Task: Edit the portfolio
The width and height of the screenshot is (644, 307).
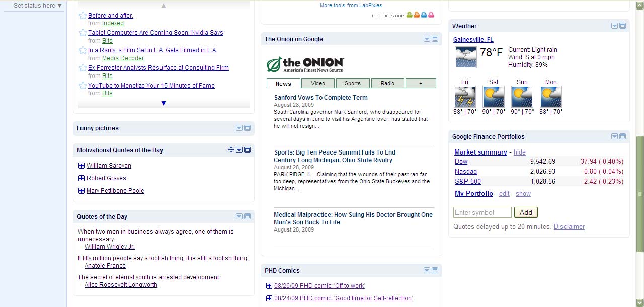Action: click(x=504, y=194)
